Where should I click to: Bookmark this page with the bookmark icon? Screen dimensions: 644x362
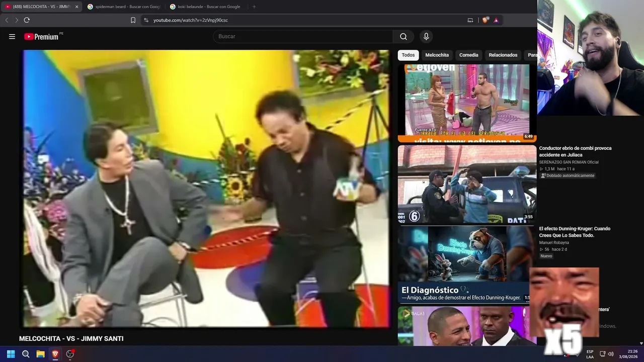point(133,20)
